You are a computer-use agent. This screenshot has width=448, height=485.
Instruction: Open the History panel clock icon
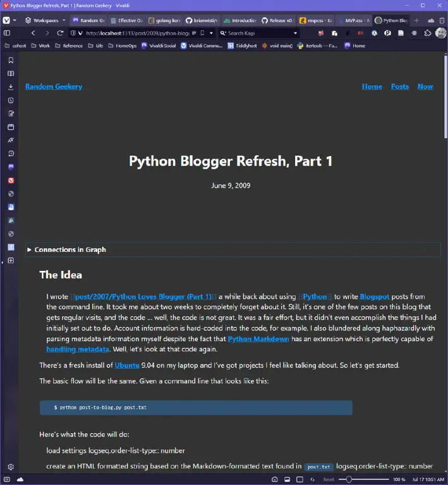[x=11, y=100]
